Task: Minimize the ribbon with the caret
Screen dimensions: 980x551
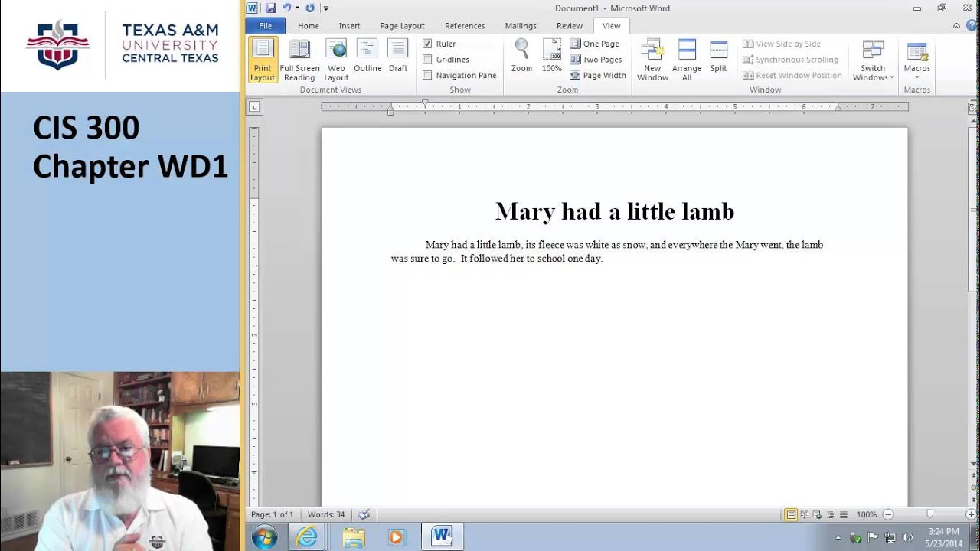Action: (x=956, y=26)
